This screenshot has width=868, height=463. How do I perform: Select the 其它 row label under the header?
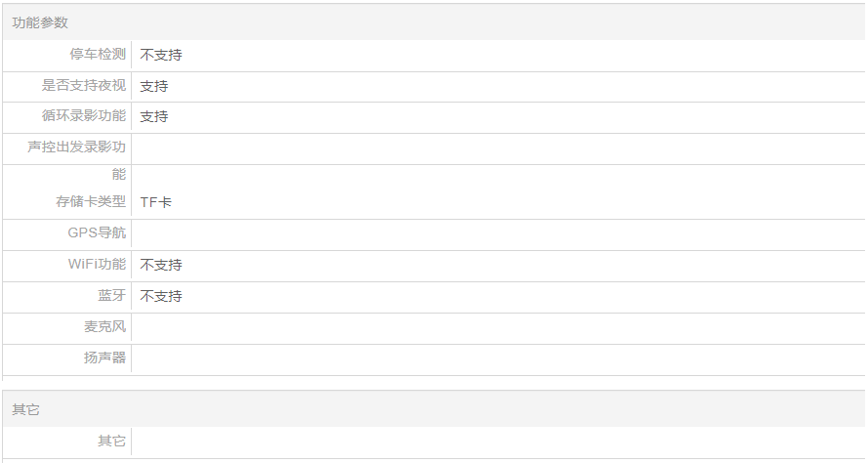pos(111,442)
